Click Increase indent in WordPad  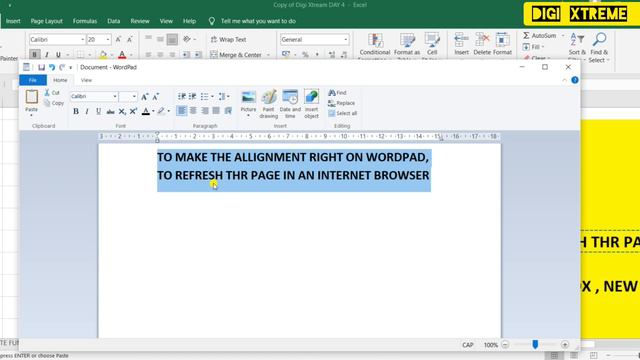pyautogui.click(x=192, y=97)
